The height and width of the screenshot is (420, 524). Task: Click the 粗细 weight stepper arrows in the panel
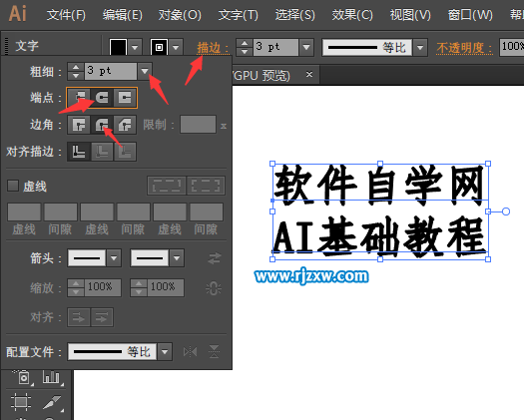76,71
